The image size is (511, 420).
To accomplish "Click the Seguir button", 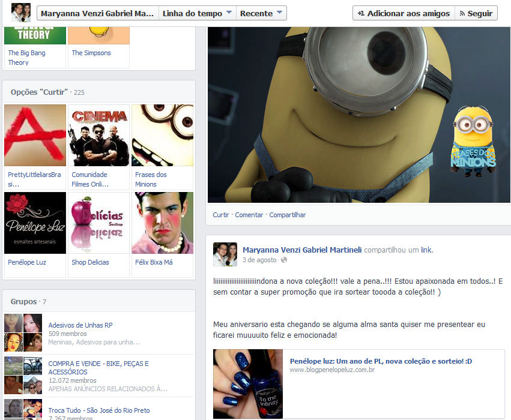I will (476, 13).
